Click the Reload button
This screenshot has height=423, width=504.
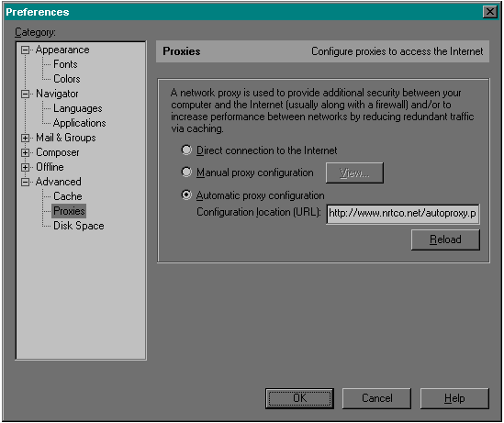445,239
